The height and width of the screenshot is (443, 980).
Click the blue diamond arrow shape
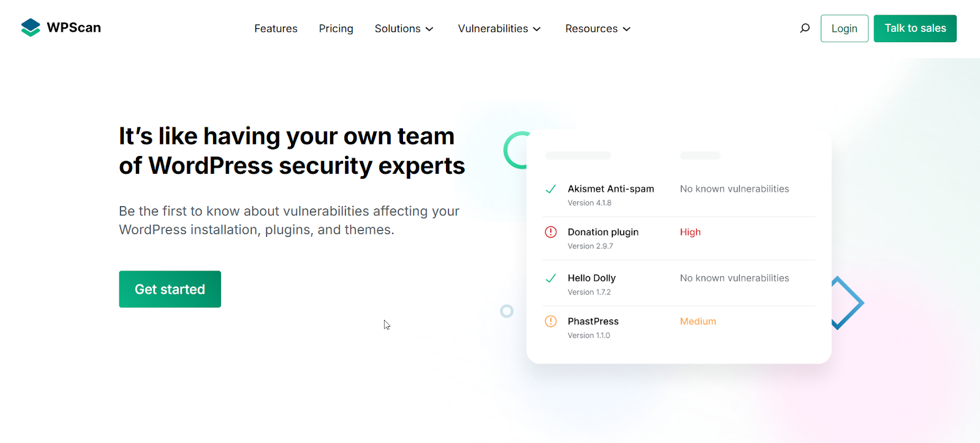848,303
